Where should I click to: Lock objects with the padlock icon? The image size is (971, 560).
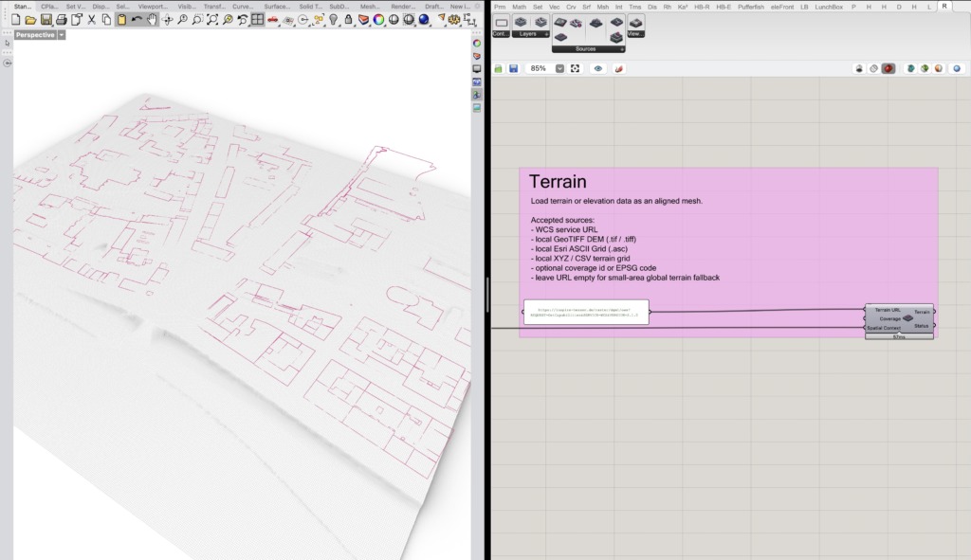(349, 20)
